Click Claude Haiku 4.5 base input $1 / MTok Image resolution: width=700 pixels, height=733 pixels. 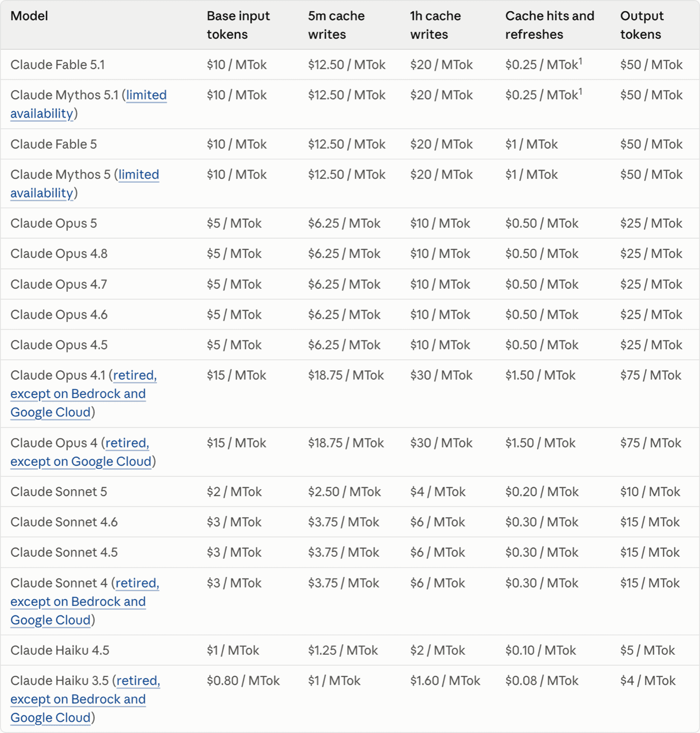click(233, 650)
